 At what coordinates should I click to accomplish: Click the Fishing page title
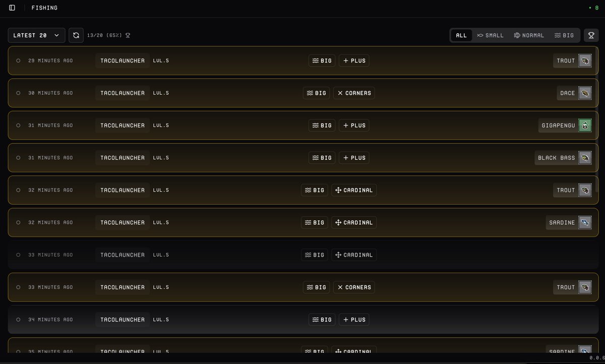[44, 8]
